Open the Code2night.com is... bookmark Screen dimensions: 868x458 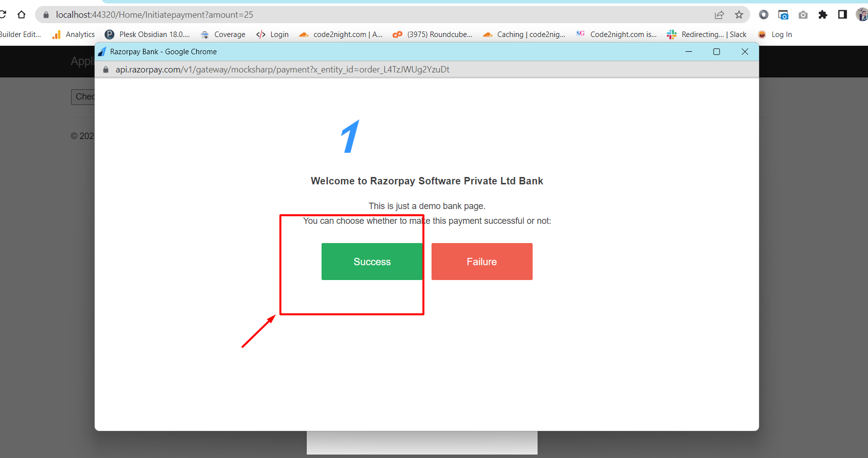coord(616,35)
